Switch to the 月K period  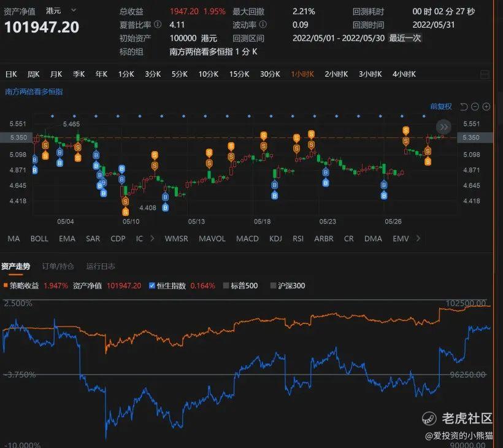[x=56, y=74]
